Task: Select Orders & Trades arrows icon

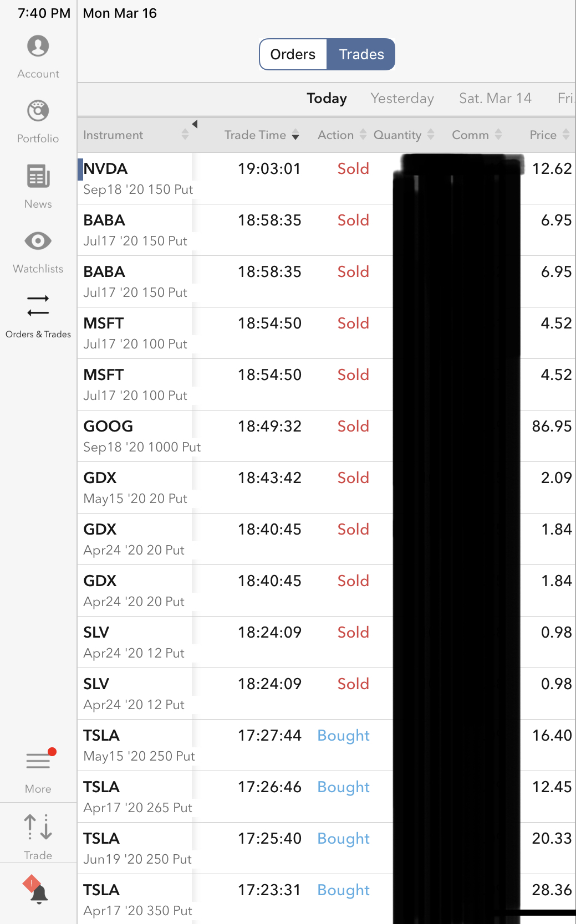Action: 38,306
